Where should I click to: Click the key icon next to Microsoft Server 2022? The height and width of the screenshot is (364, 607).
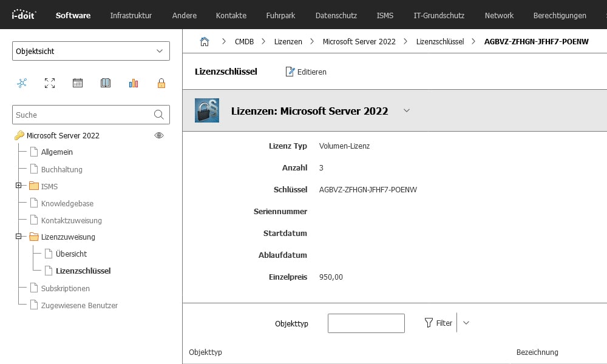[19, 135]
